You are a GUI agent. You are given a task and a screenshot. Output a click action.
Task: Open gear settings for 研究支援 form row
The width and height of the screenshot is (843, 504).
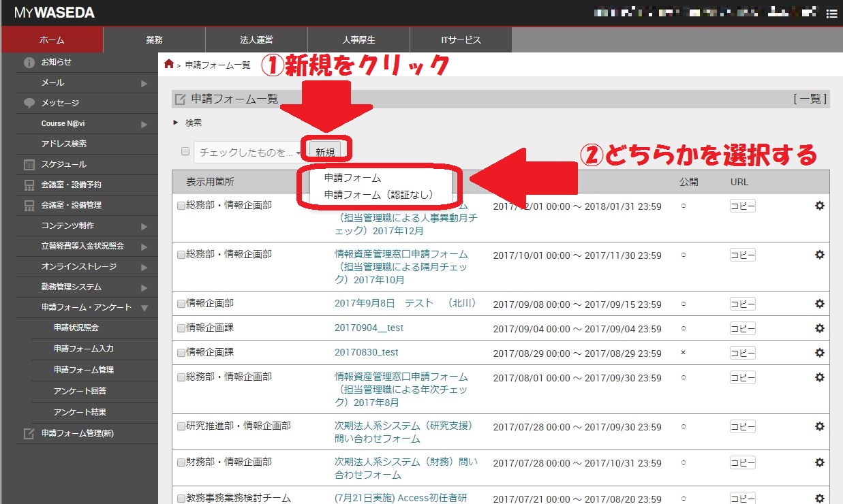[x=820, y=426]
